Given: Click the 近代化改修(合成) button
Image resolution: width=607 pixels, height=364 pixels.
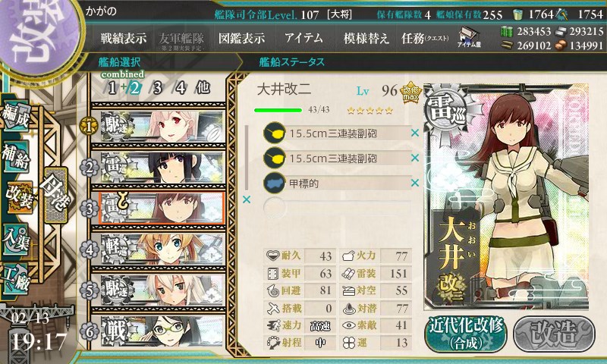Looking at the screenshot, I should click(466, 334).
